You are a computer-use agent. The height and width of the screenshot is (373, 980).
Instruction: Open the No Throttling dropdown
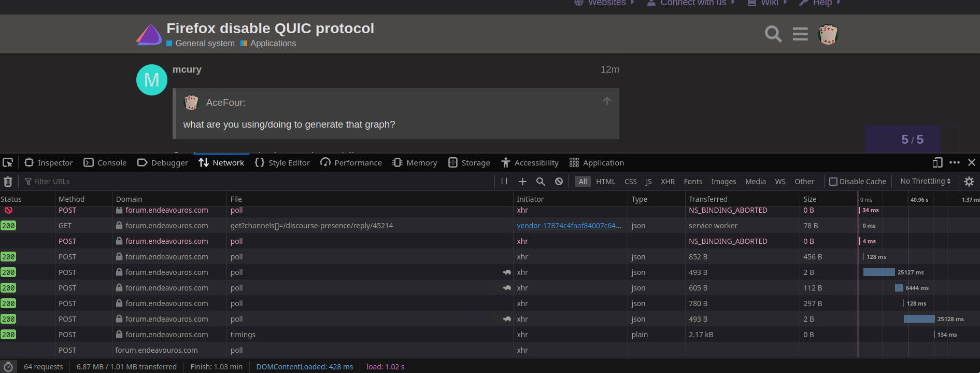pyautogui.click(x=926, y=181)
